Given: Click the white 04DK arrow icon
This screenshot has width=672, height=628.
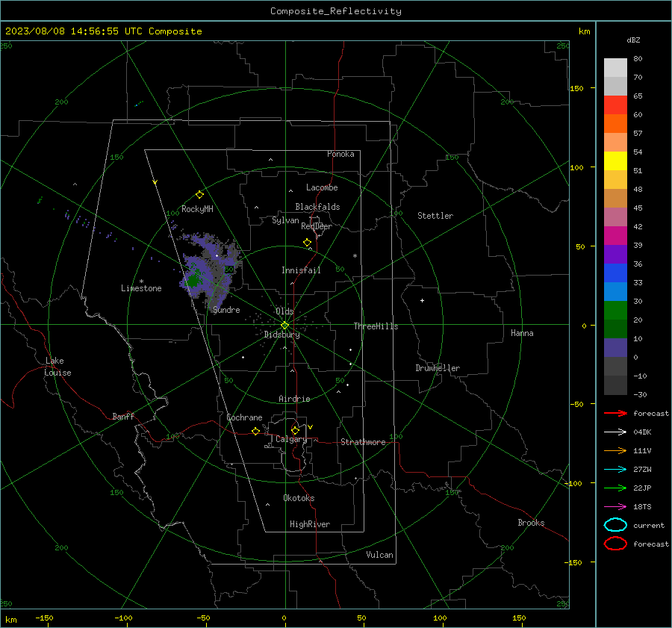Looking at the screenshot, I should (x=615, y=432).
